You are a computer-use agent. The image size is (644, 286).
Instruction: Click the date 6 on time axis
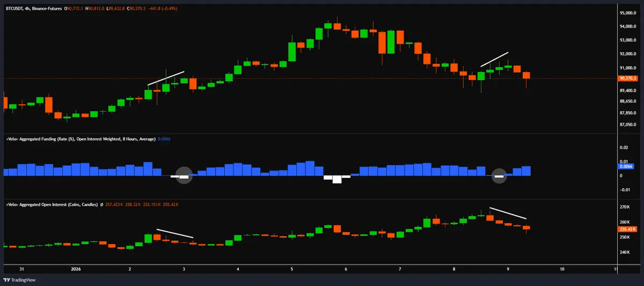click(346, 268)
